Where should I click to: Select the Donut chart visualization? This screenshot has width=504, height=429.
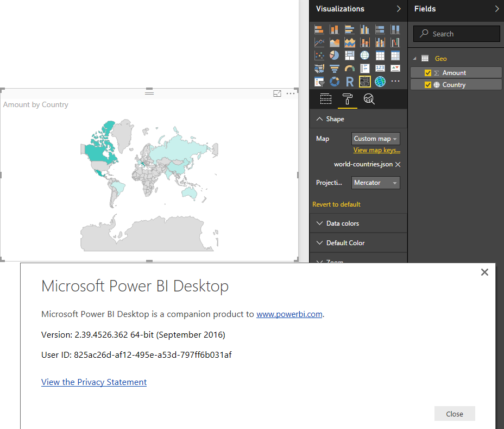[x=335, y=82]
